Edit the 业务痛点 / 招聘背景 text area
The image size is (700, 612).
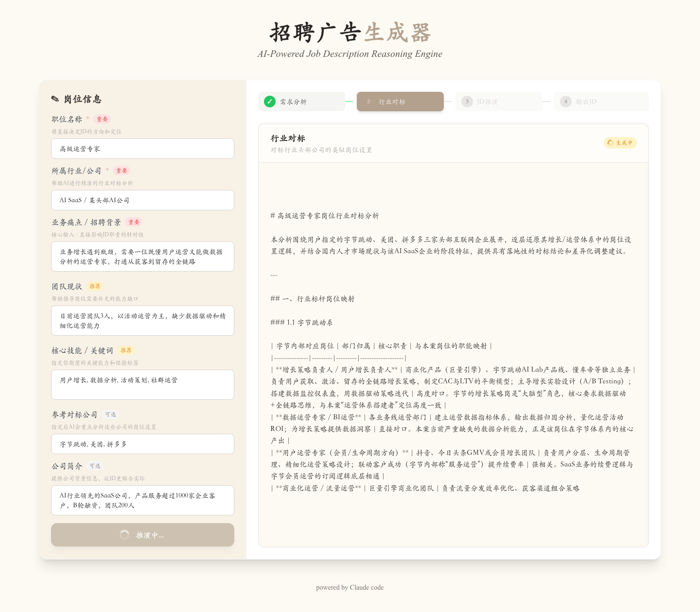tap(142, 256)
